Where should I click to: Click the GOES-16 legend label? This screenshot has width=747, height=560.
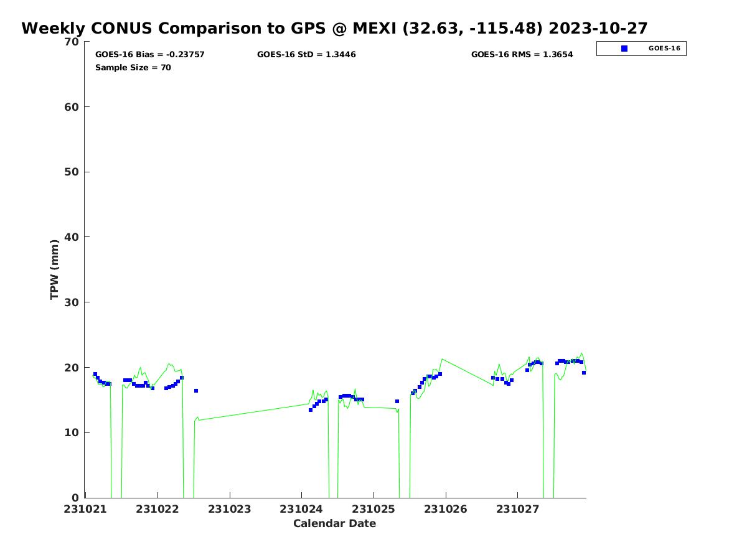click(664, 48)
